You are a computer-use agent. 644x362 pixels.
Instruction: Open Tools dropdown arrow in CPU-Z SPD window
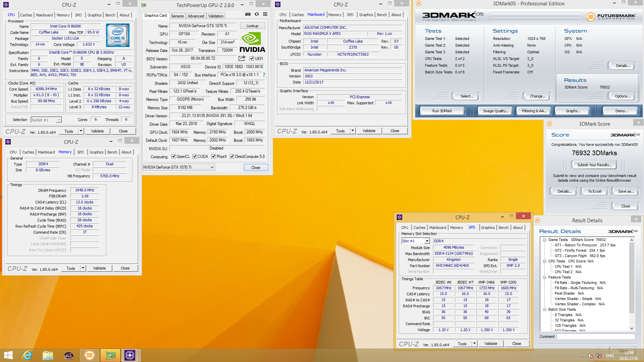coord(474,344)
